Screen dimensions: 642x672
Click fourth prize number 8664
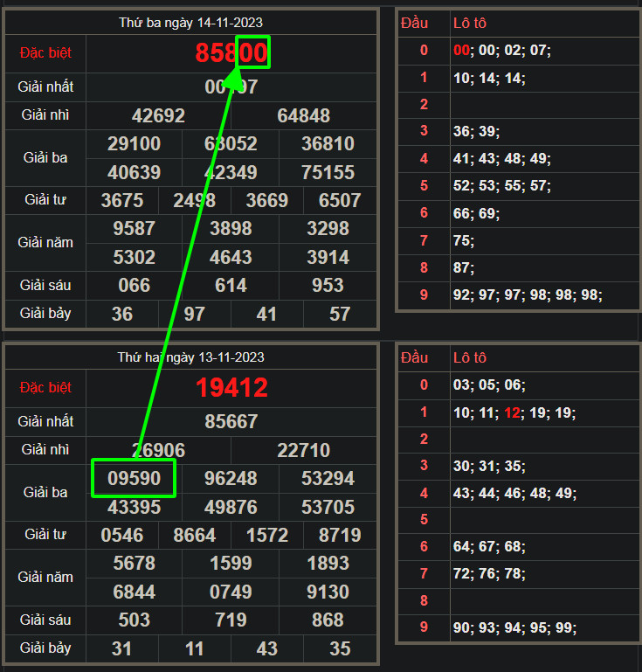pyautogui.click(x=194, y=535)
